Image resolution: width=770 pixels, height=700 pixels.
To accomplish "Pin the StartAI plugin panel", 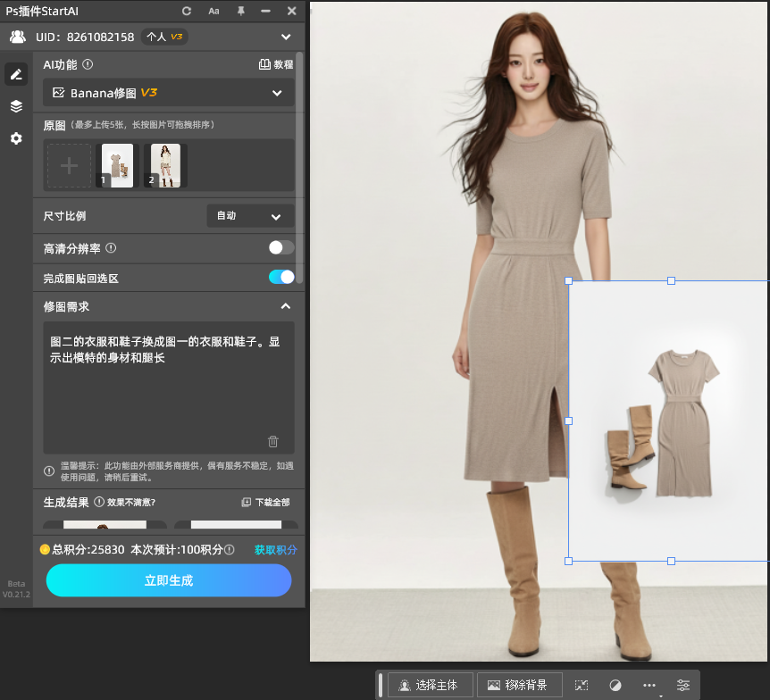I will click(x=240, y=11).
